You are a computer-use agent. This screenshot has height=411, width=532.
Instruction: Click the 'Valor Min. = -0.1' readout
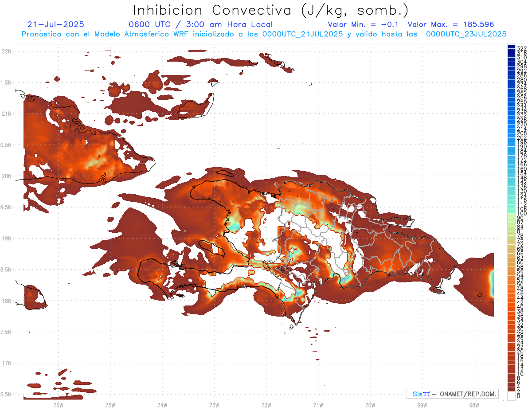coord(364,24)
